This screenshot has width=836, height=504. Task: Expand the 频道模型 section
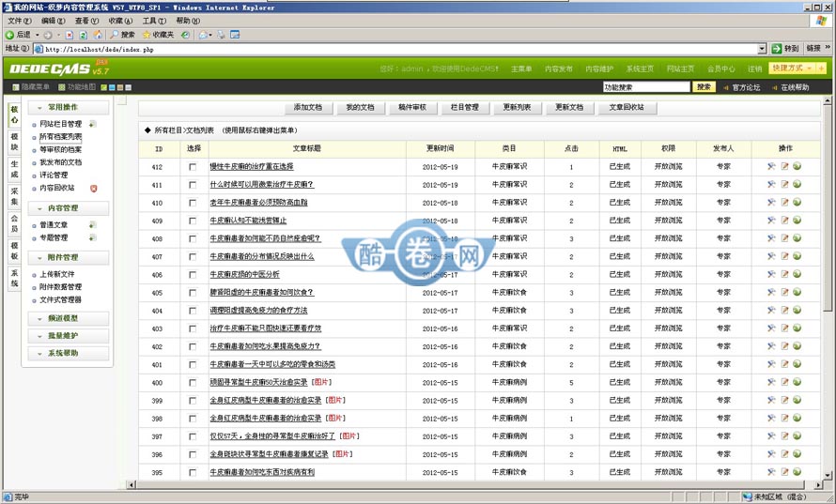69,318
